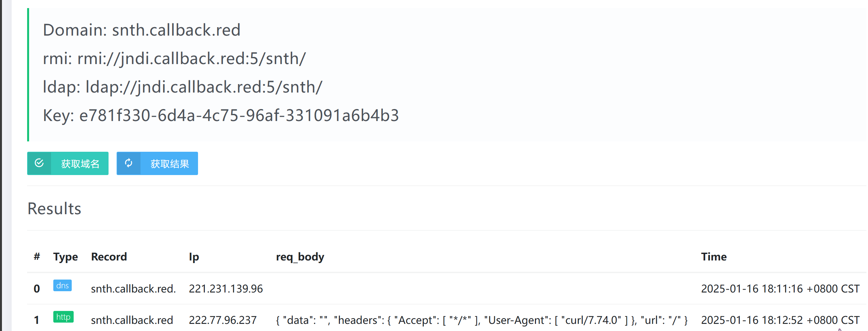Click the Type column header
868x331 pixels.
(x=65, y=257)
